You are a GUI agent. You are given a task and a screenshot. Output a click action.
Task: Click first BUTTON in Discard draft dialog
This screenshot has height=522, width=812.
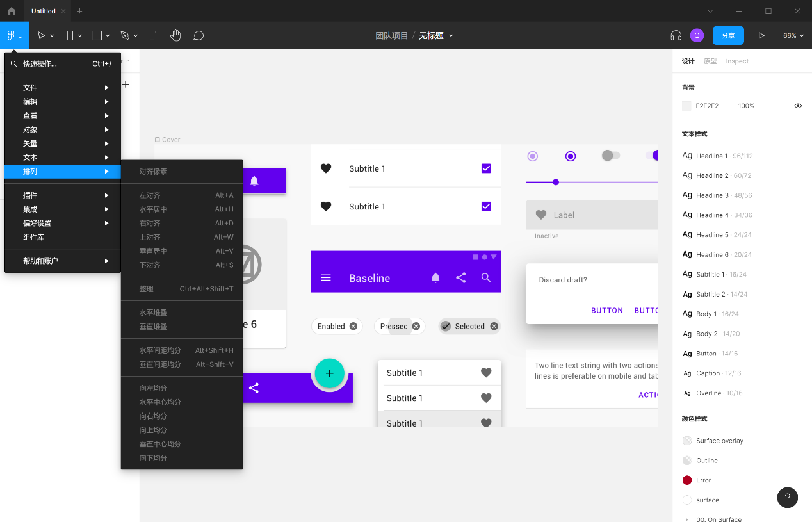(x=607, y=311)
